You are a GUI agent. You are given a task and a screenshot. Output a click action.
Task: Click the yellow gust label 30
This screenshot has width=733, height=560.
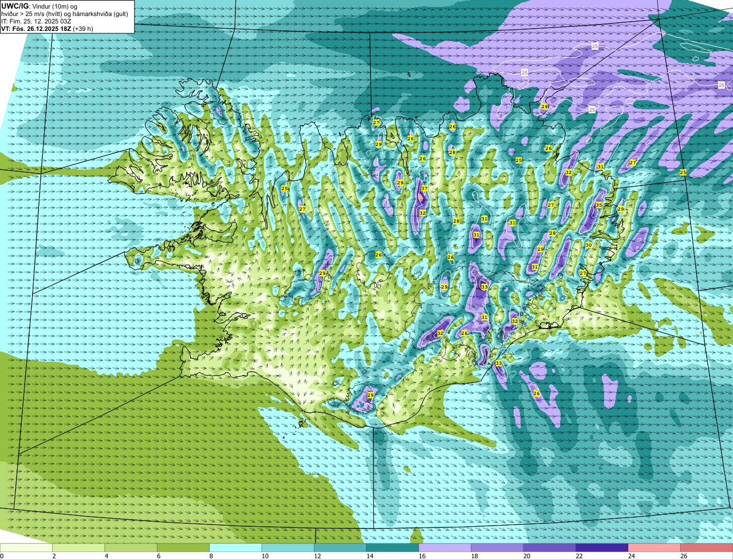tap(589, 245)
